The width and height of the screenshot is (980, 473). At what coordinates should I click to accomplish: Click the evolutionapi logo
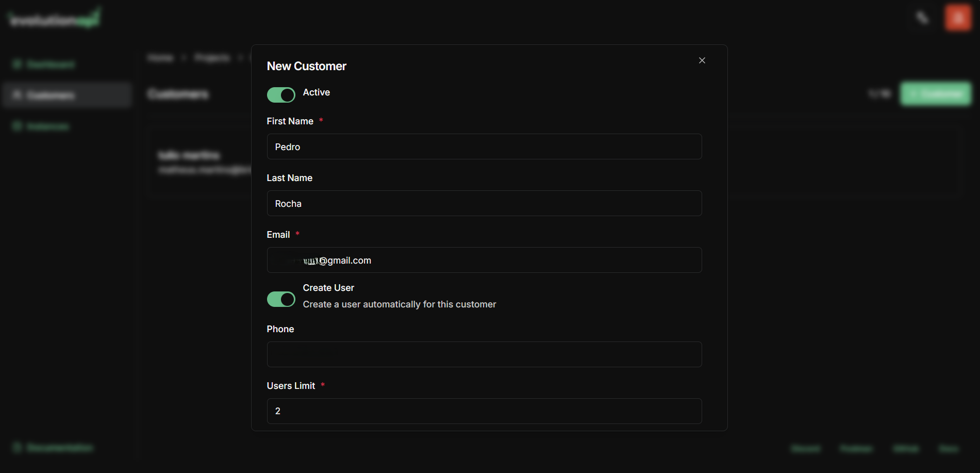coord(53,17)
